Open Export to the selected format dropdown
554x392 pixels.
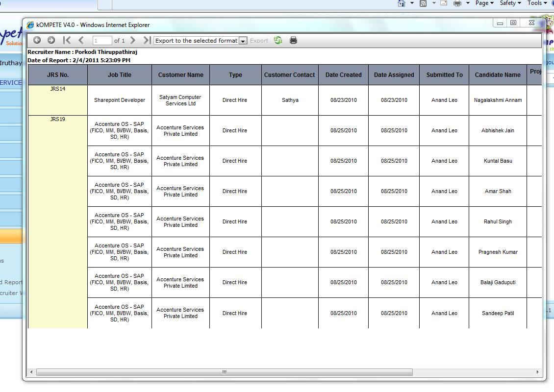click(x=243, y=41)
